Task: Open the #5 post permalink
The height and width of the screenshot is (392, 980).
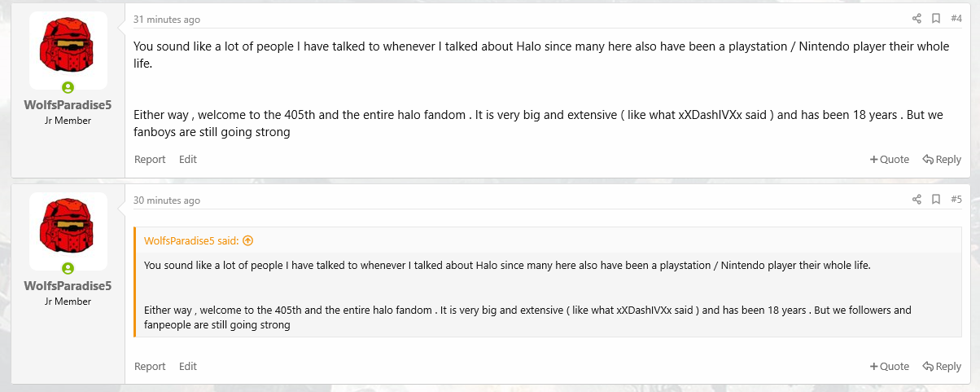Action: [x=956, y=200]
